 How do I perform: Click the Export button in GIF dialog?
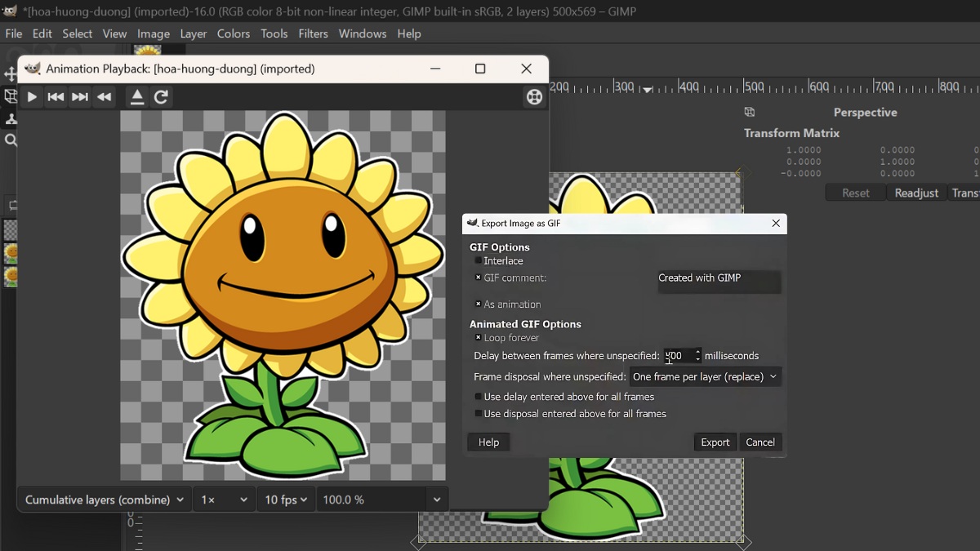[x=715, y=442]
